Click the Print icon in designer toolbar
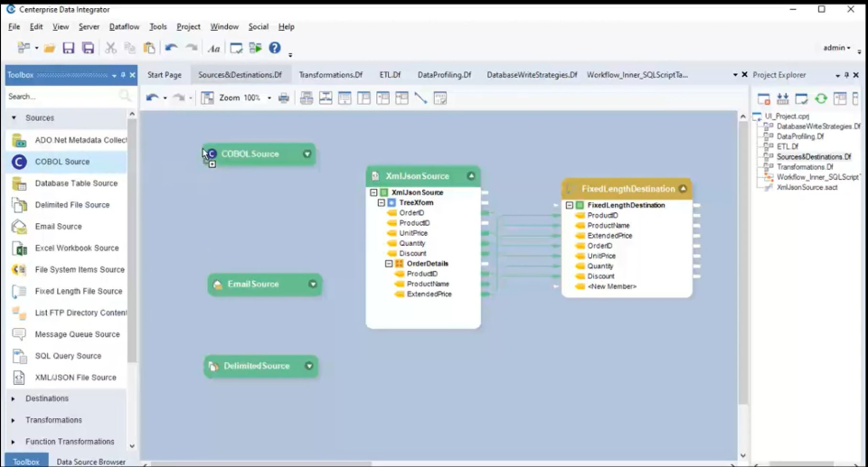Image resolution: width=868 pixels, height=467 pixels. 283,98
